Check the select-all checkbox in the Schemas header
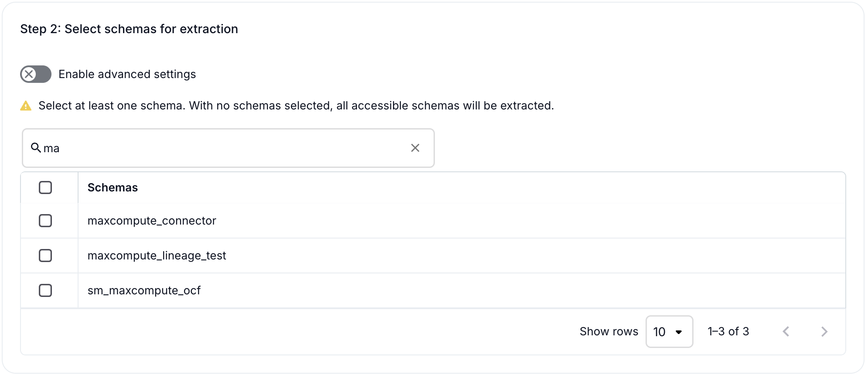 pyautogui.click(x=45, y=187)
